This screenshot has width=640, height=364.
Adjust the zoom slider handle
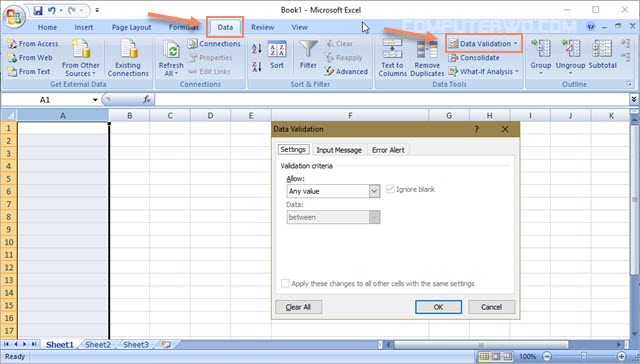point(584,357)
